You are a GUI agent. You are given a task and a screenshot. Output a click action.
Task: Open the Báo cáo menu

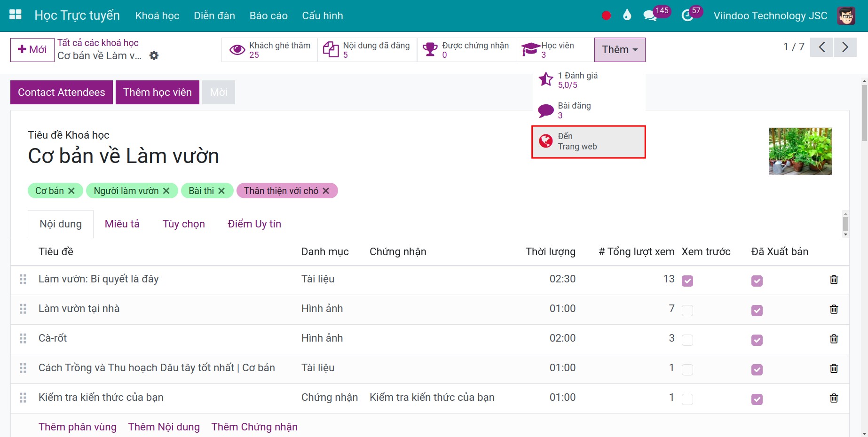coord(268,16)
